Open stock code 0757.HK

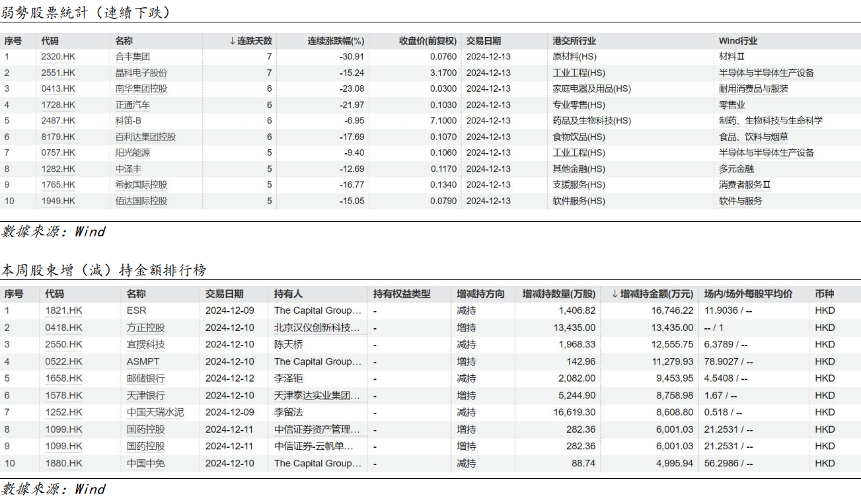pos(58,153)
